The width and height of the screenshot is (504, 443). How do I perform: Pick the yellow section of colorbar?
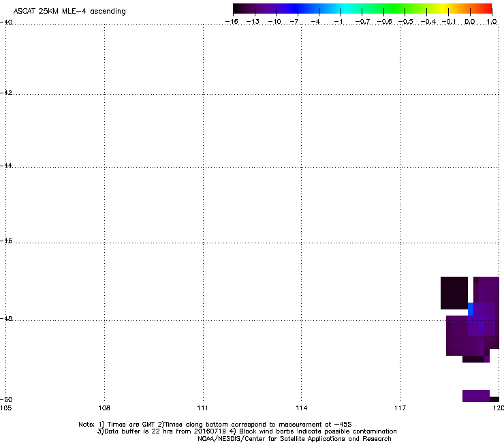tap(443, 8)
